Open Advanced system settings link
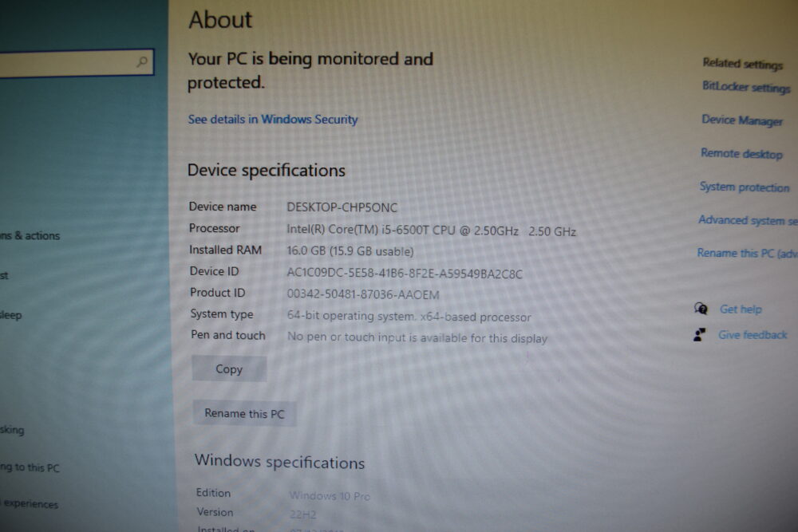The image size is (798, 532). (x=749, y=221)
